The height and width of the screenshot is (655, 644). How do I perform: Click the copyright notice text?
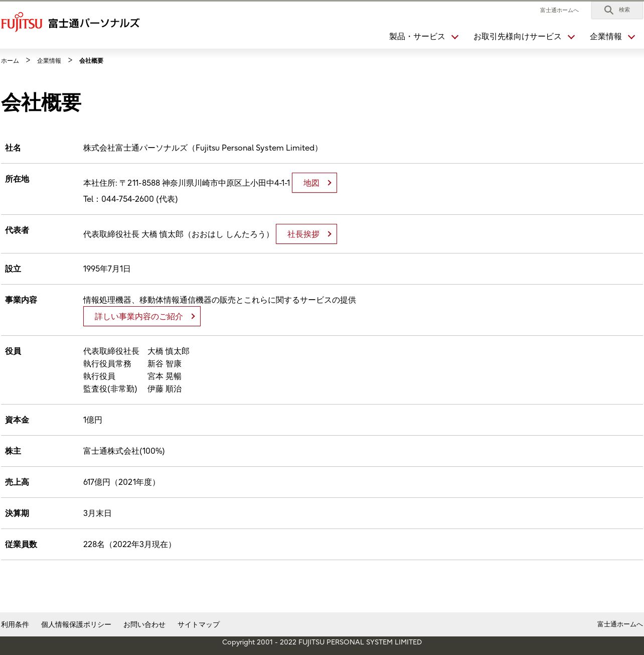tap(322, 642)
